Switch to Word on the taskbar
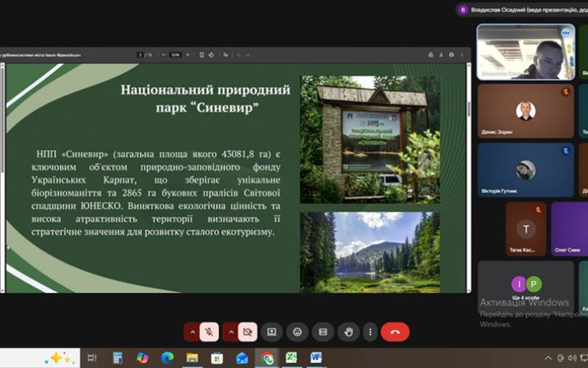 pos(316,358)
